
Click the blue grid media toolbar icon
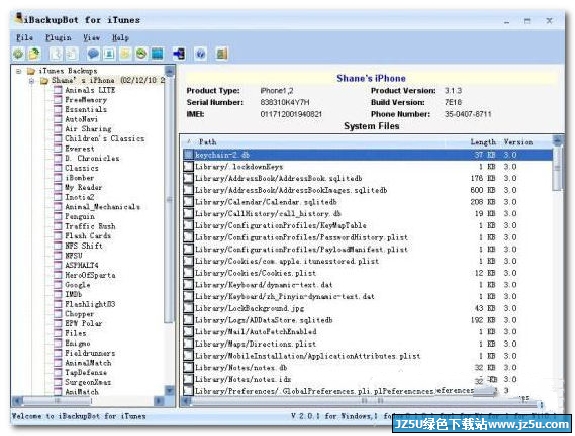pyautogui.click(x=158, y=54)
